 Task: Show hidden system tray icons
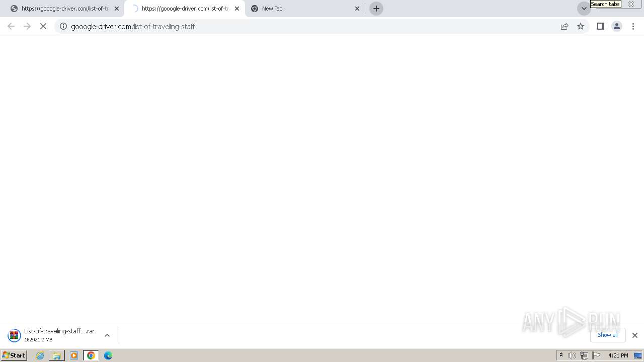(x=561, y=355)
